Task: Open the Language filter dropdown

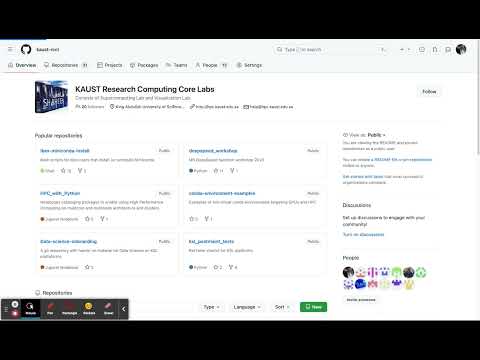Action: 247,307
